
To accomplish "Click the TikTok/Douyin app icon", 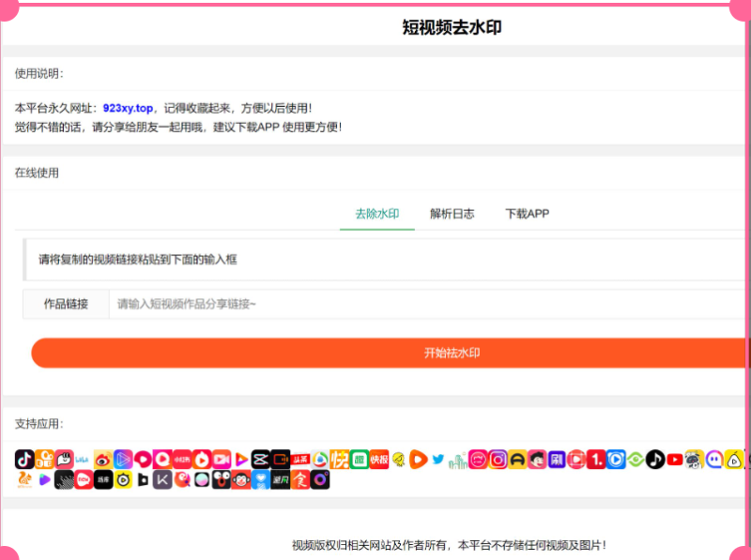I will point(24,460).
